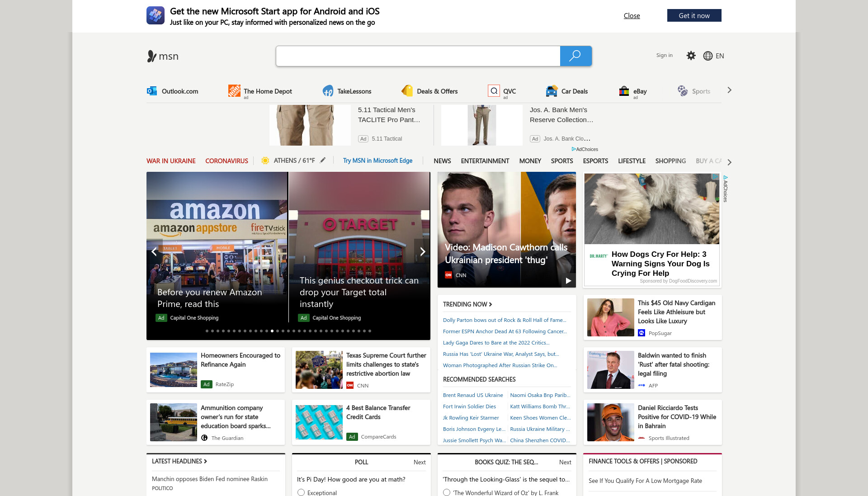Close the Microsoft Start banner
The width and height of the screenshot is (868, 496).
coord(632,15)
